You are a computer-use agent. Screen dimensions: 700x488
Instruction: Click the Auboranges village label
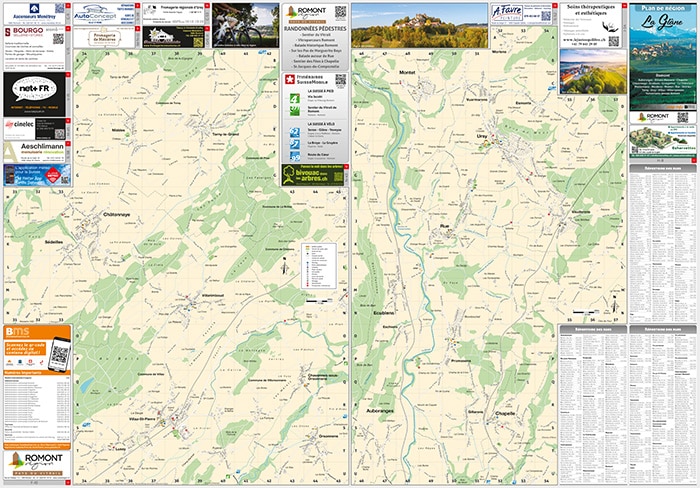click(x=380, y=410)
